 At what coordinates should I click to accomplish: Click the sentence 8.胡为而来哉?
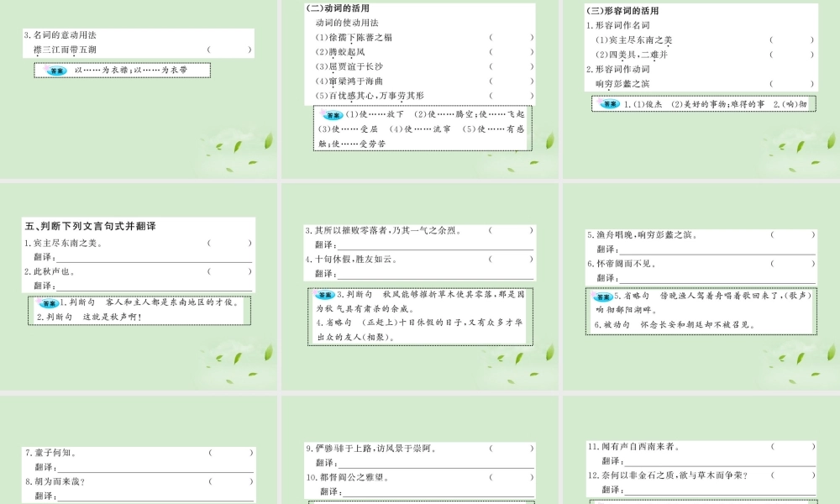55,481
